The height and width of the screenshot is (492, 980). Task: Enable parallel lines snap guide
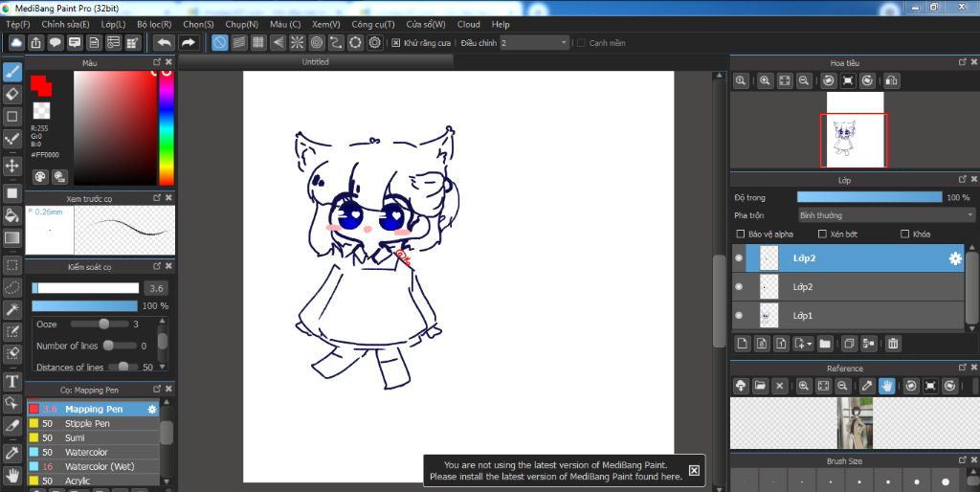238,42
